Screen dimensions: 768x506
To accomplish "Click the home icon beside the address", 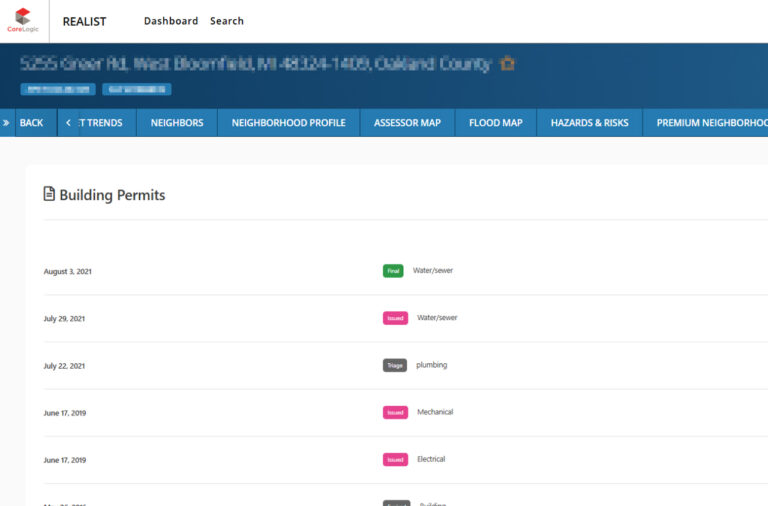I will (x=507, y=64).
